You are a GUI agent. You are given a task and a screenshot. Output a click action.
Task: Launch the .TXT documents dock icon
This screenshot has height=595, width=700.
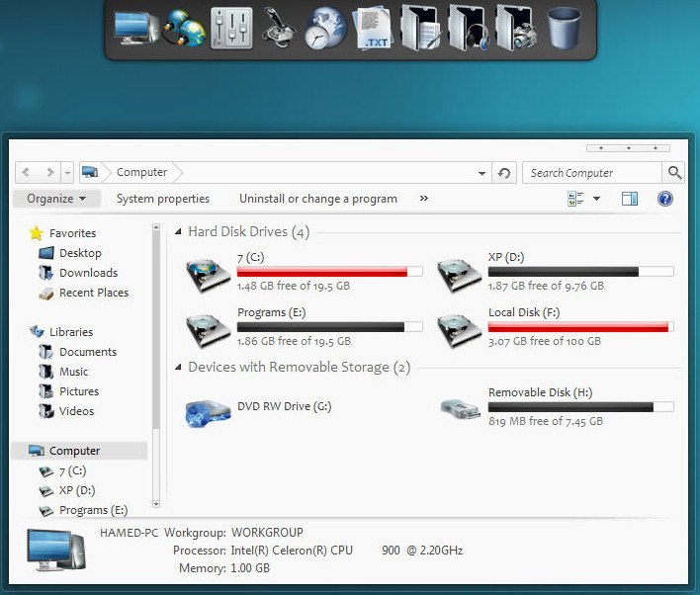click(373, 28)
